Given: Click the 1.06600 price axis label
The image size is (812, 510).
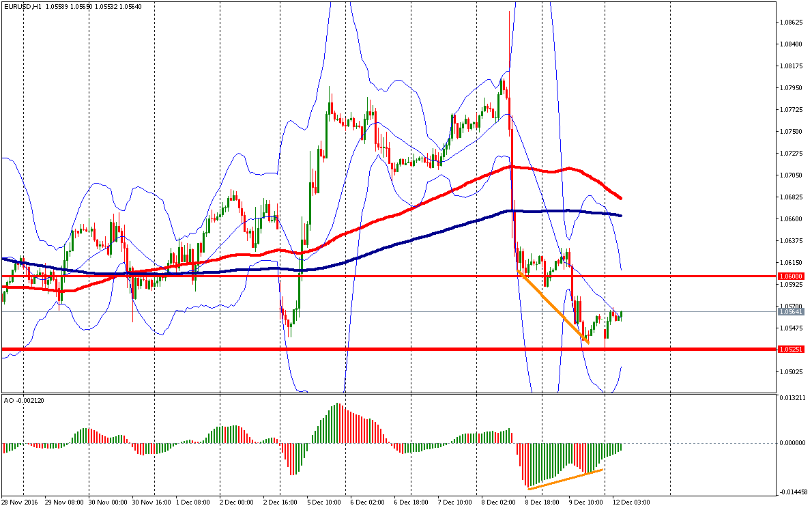Looking at the screenshot, I should (x=792, y=218).
